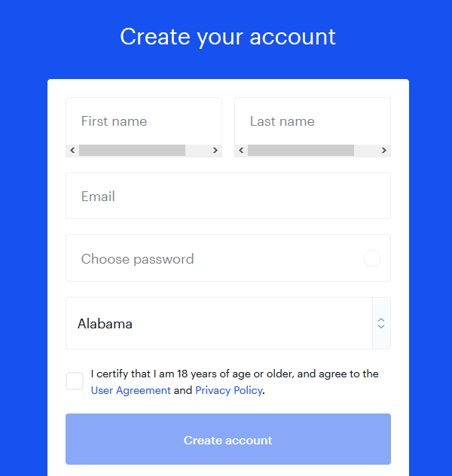Click the First name horizontal scrollbar thumb
The height and width of the screenshot is (476, 452).
(x=132, y=151)
